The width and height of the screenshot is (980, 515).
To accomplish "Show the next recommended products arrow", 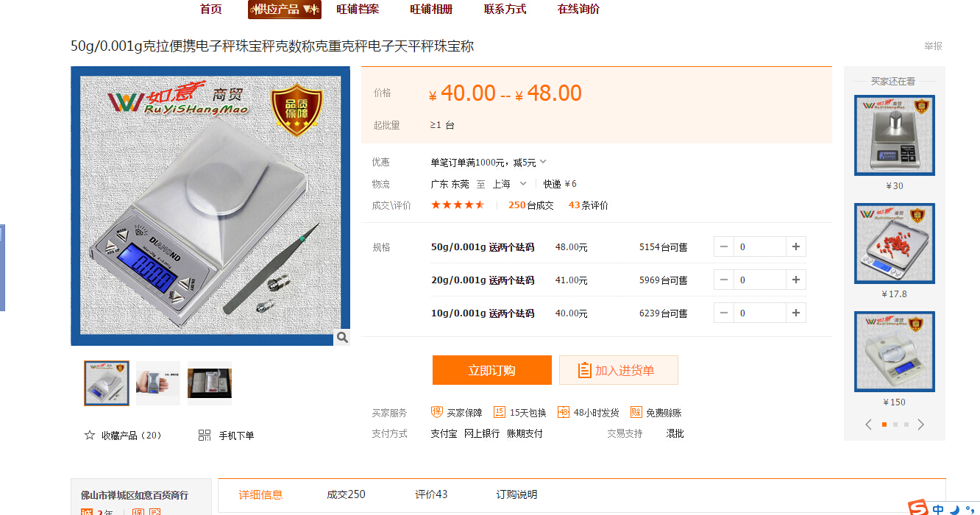I will (920, 425).
